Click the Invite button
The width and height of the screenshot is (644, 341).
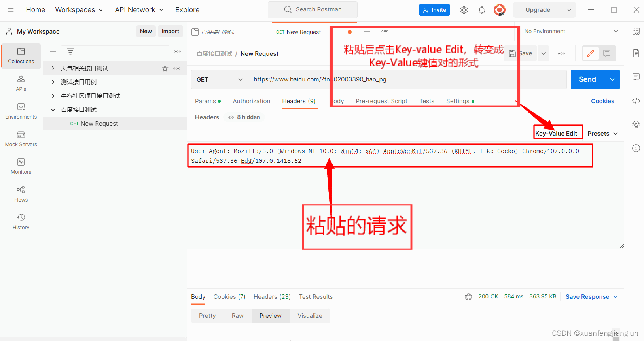434,10
